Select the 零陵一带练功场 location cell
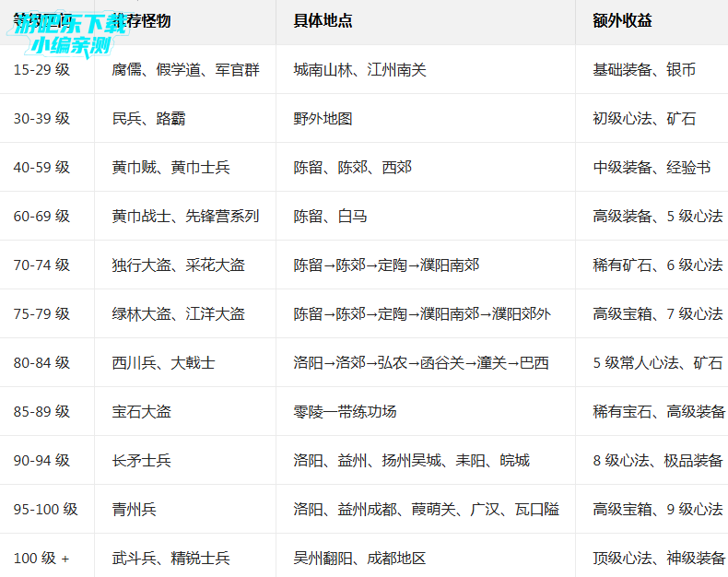 pos(345,412)
